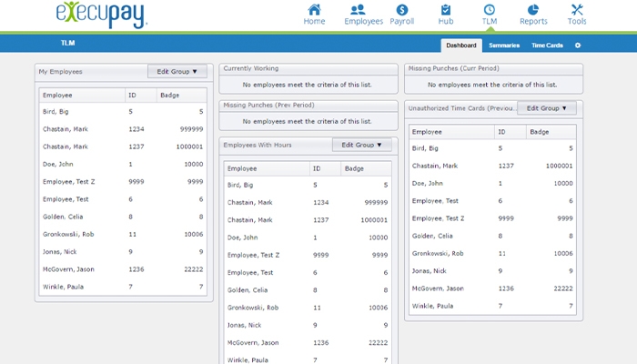The height and width of the screenshot is (364, 637).
Task: Select McGovern, Jason in Unauthorized Time Cards
Action: point(438,288)
